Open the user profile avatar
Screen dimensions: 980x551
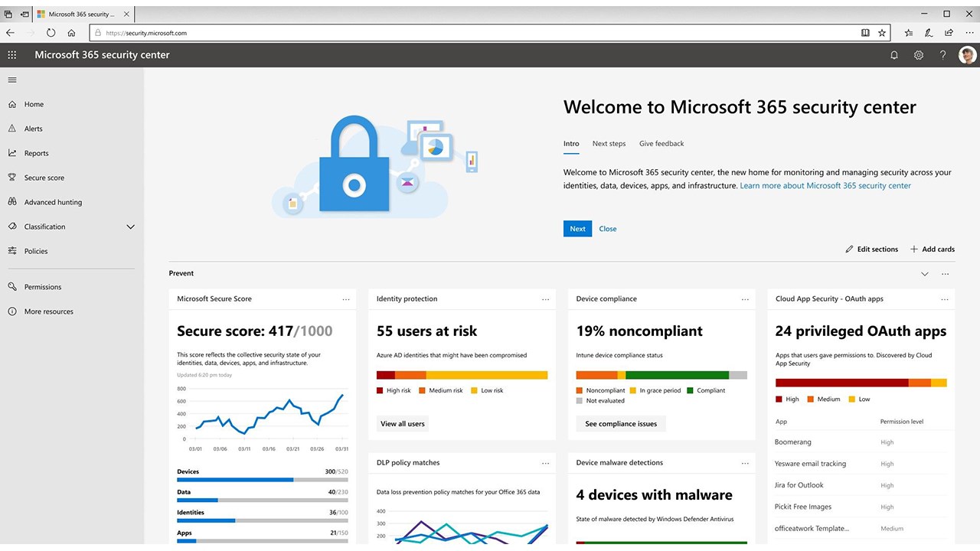click(968, 55)
